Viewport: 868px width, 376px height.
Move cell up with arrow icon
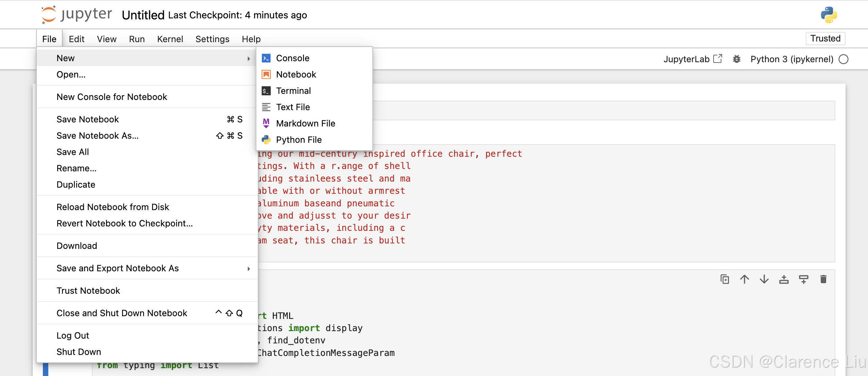click(x=744, y=279)
